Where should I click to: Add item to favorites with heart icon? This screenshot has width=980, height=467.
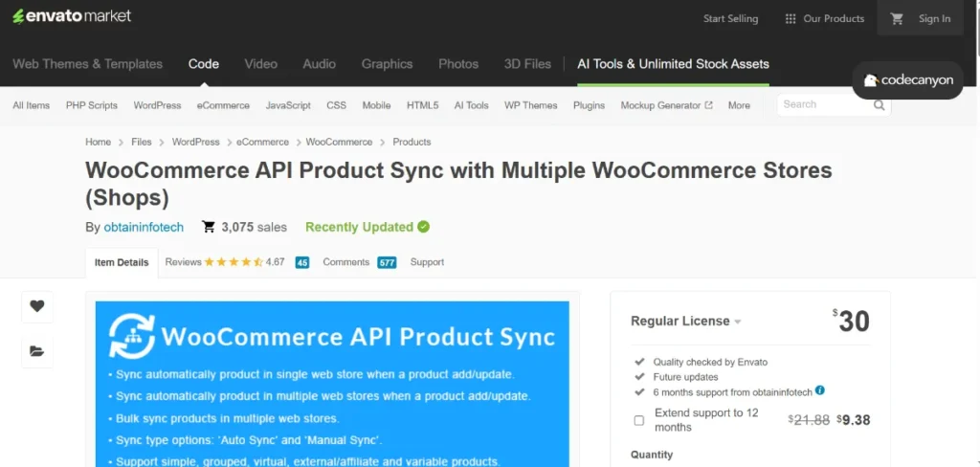[37, 306]
